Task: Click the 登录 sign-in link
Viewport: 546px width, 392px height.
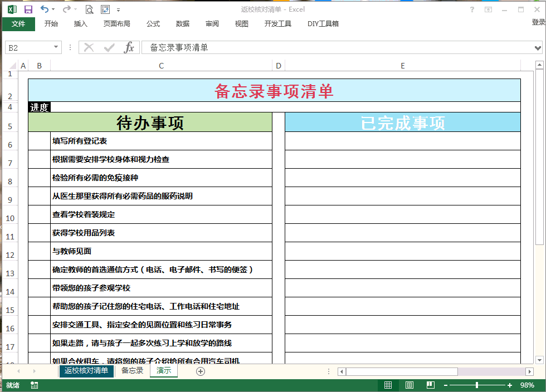Action: pos(538,22)
